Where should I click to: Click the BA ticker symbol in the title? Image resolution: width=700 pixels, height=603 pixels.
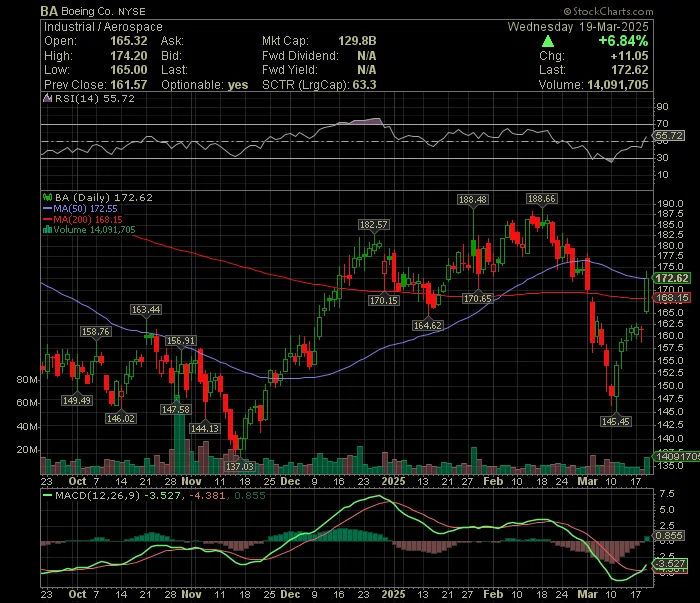tap(49, 11)
